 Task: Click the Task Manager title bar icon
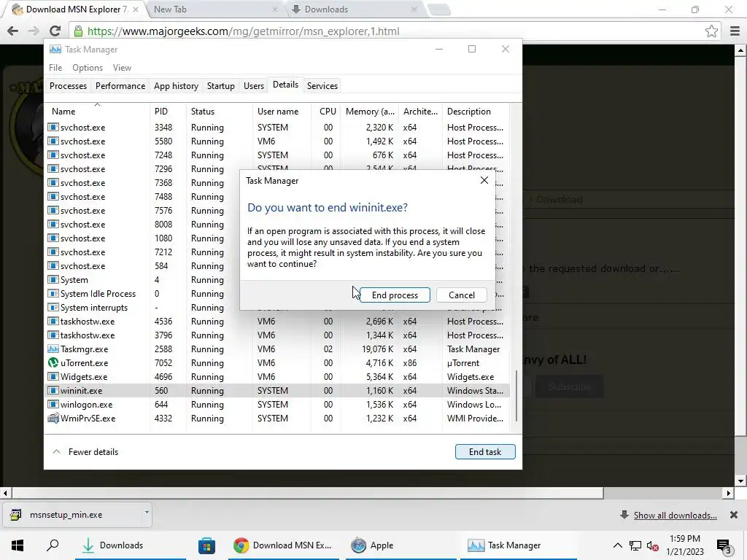click(55, 50)
